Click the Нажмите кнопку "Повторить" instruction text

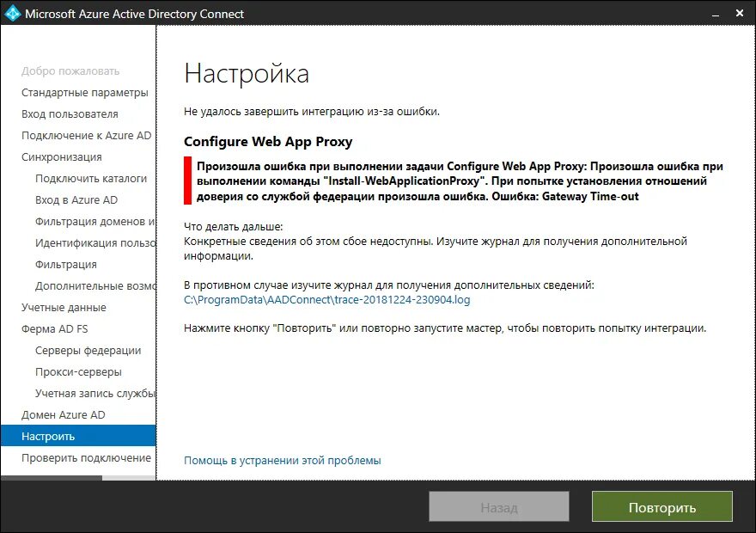pyautogui.click(x=444, y=328)
